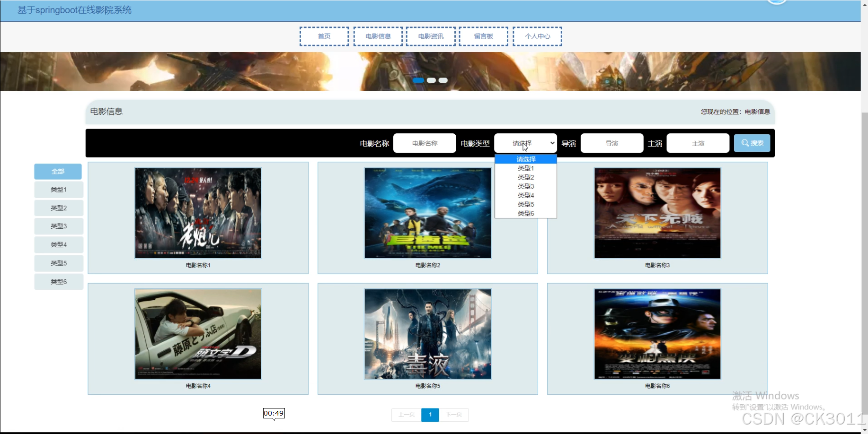Screen dimensions: 868x434
Task: Select 类型5 category in left sidebar
Action: pyautogui.click(x=59, y=263)
